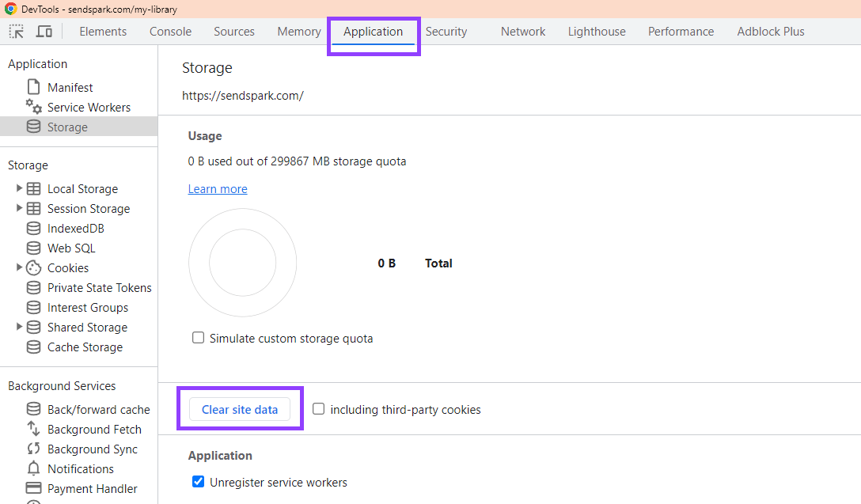Select the highlighted Storage sidebar item

(x=78, y=127)
